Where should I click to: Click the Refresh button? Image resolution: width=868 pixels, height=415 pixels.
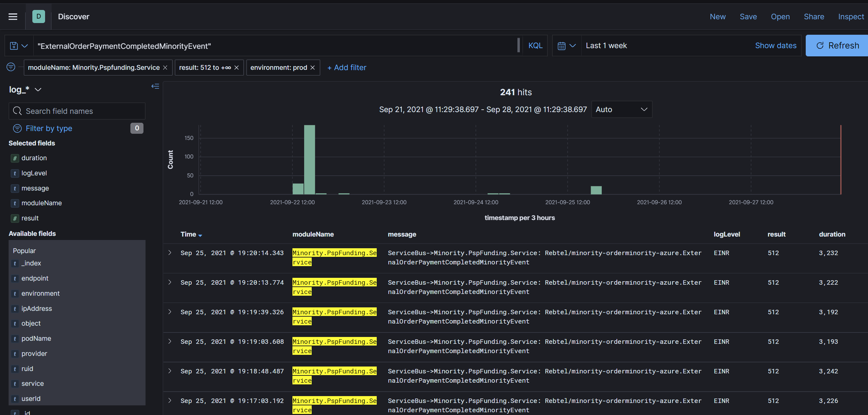(x=837, y=46)
